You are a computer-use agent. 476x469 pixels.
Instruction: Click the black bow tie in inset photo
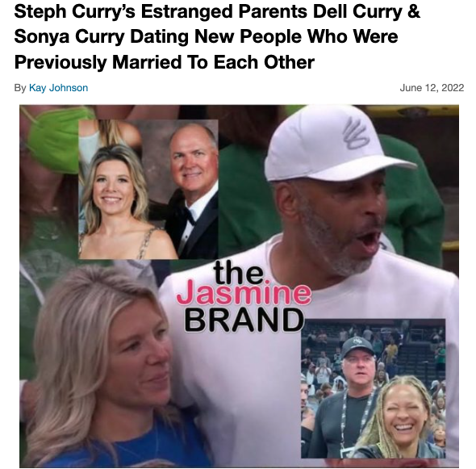pyautogui.click(x=187, y=213)
